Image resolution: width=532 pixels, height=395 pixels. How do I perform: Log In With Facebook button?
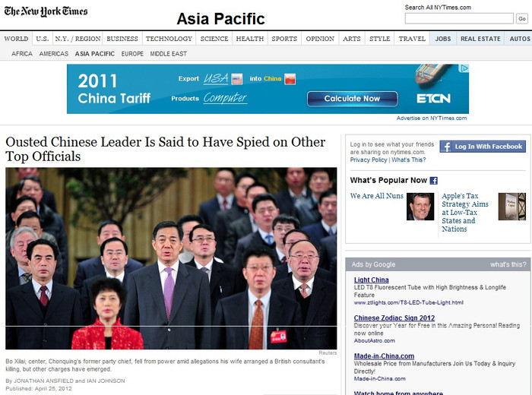[483, 147]
